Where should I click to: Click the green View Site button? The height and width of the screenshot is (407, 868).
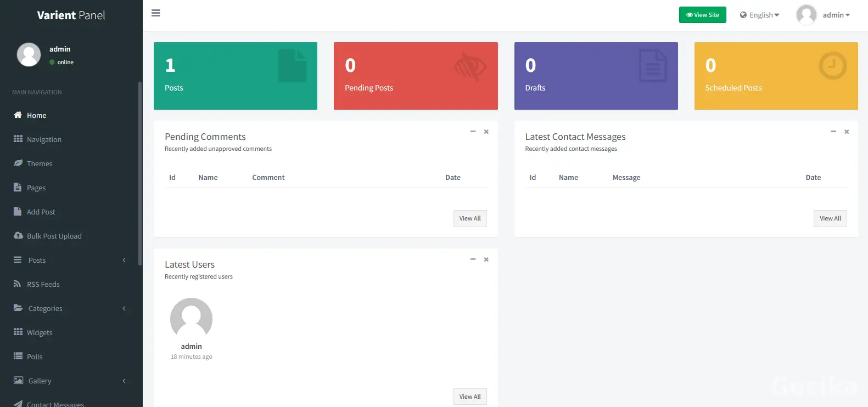702,15
